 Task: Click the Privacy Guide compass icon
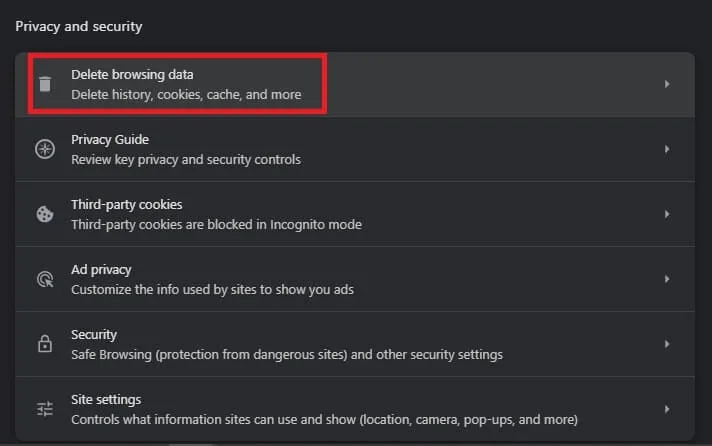[x=45, y=149]
